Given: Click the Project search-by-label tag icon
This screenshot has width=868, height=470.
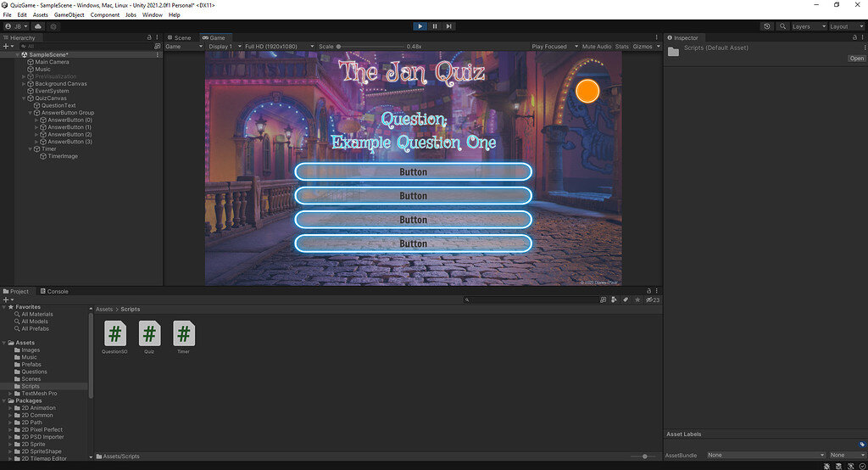Looking at the screenshot, I should [x=625, y=299].
